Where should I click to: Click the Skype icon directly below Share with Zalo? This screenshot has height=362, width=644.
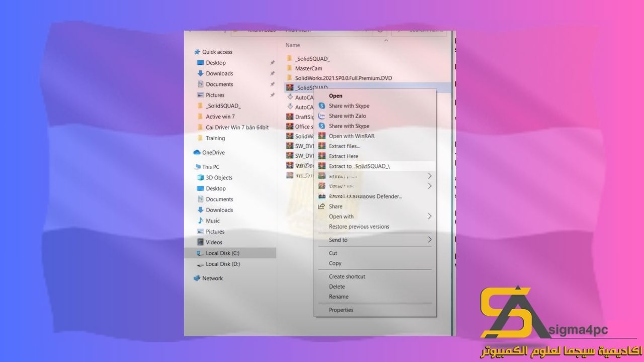point(322,126)
